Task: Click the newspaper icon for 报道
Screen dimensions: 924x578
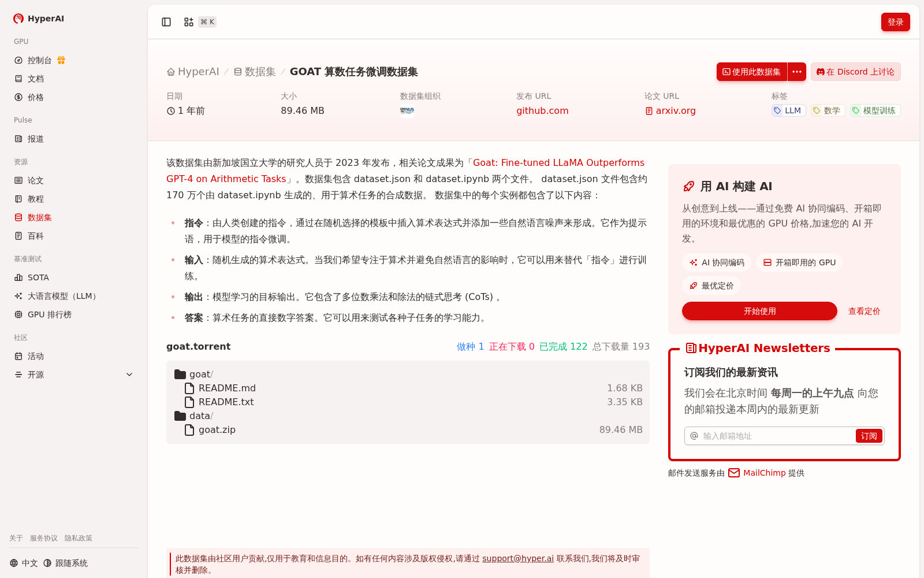Action: pos(18,139)
